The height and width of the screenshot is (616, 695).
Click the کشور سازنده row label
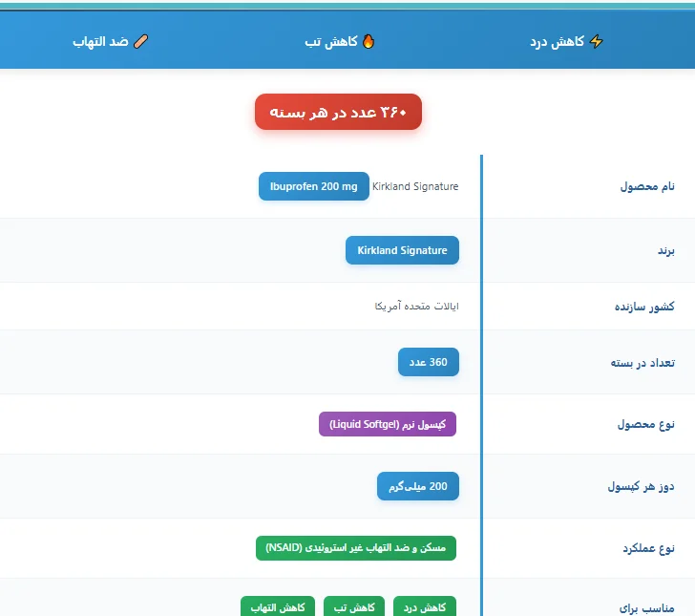point(644,306)
